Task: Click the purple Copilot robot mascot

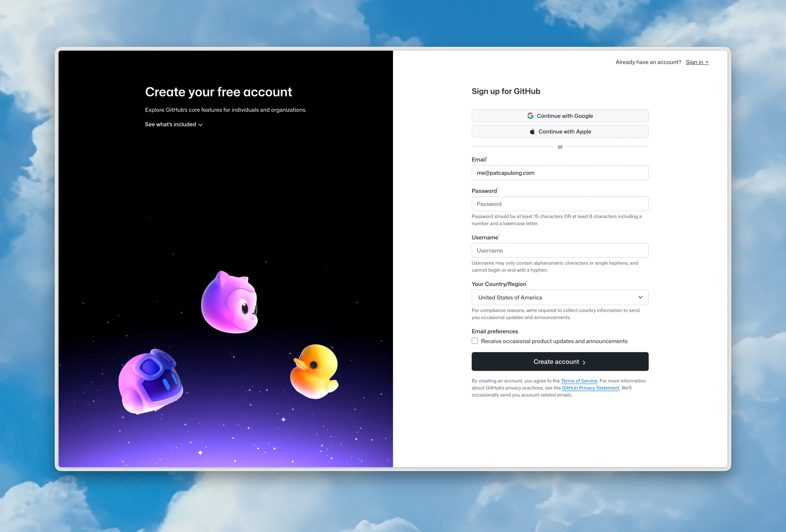Action: click(150, 381)
